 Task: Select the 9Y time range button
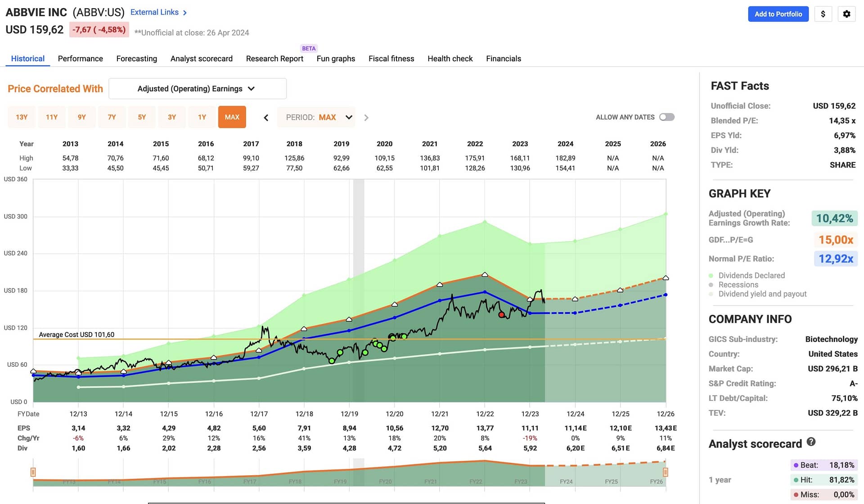coord(82,117)
